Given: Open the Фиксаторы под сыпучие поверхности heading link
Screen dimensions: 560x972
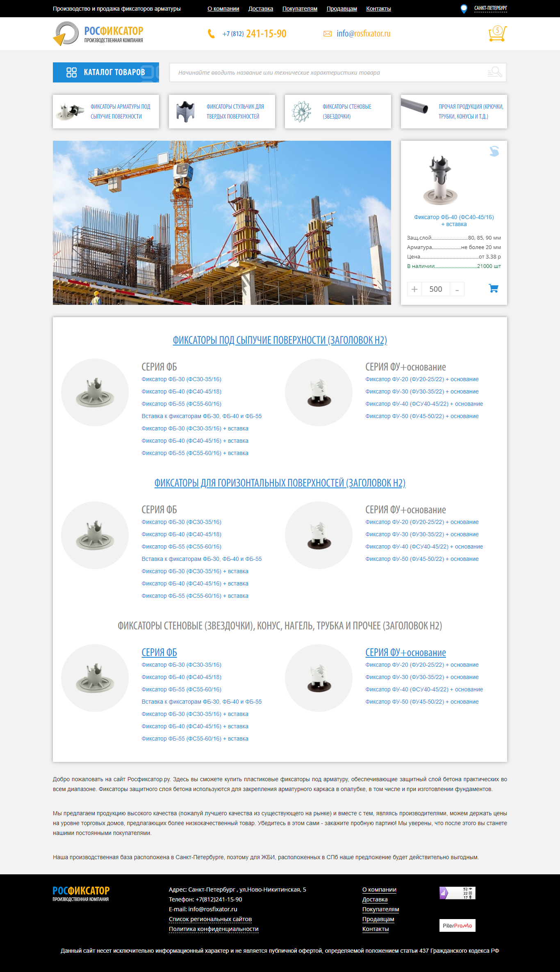Looking at the screenshot, I should (280, 340).
